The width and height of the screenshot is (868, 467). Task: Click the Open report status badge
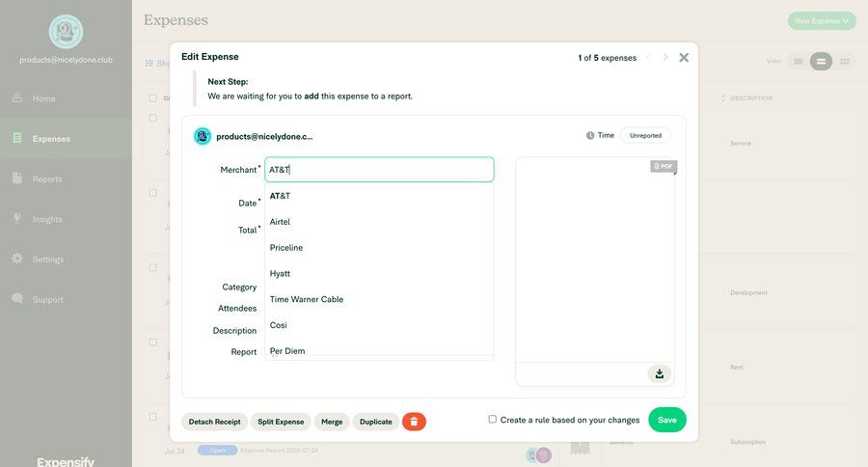[x=217, y=451]
